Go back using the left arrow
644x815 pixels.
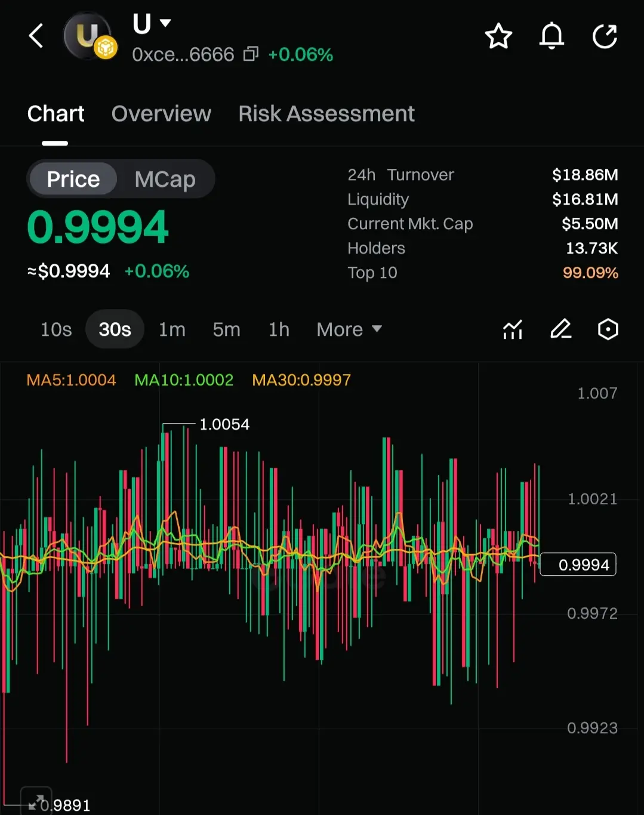pos(36,36)
